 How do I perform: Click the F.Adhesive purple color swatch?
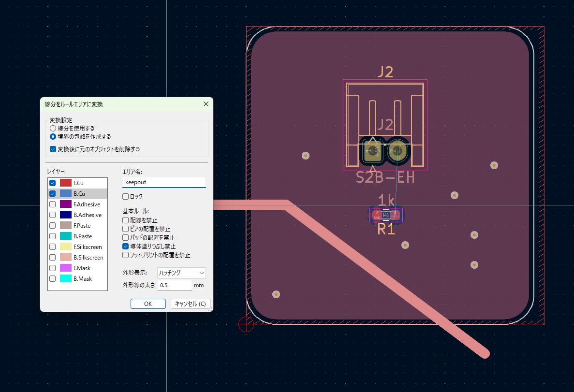pos(66,204)
